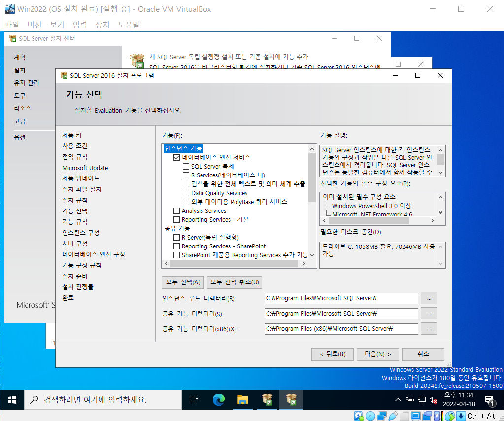This screenshot has width=504, height=421.
Task: Show hidden system tray icons
Action: coord(398,400)
